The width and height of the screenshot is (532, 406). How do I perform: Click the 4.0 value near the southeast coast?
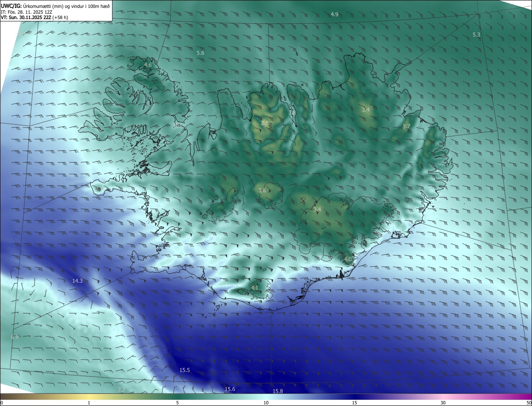[x=348, y=259]
